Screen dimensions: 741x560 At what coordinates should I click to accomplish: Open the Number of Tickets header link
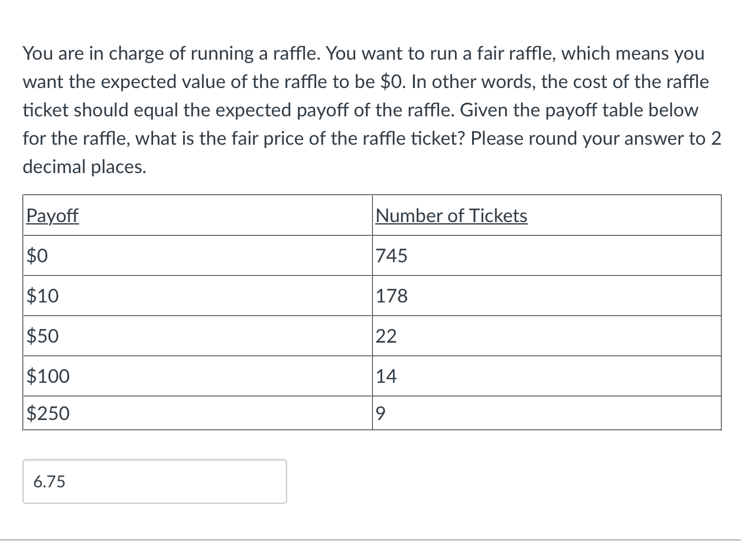click(451, 216)
